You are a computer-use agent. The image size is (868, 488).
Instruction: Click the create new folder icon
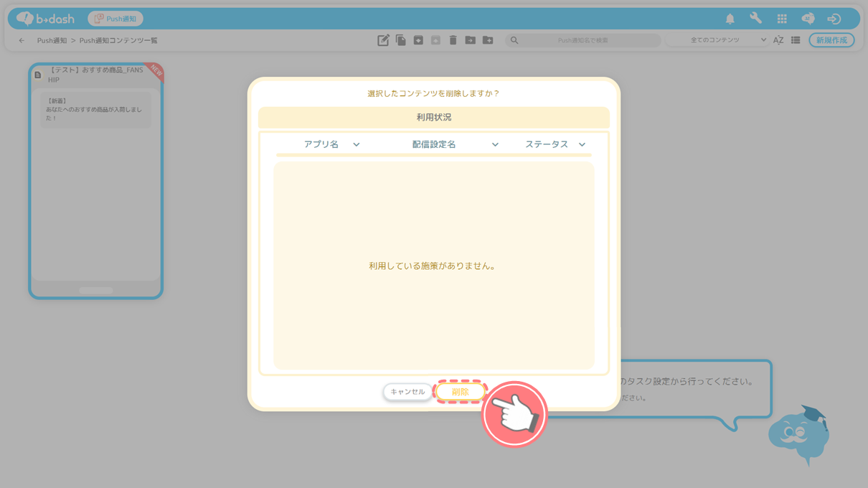coord(488,40)
